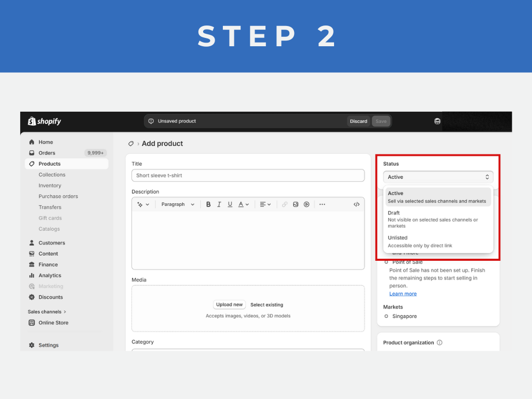Open more formatting options ellipsis

(x=322, y=205)
